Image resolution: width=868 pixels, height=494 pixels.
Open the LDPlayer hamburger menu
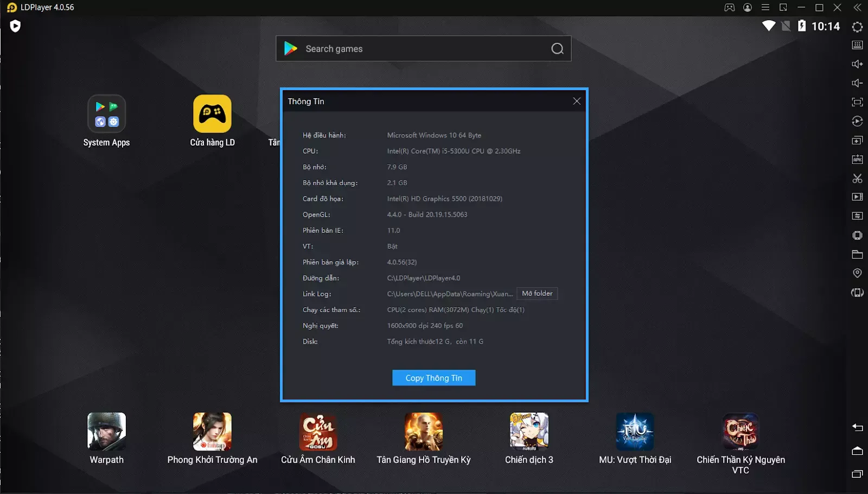coord(765,8)
